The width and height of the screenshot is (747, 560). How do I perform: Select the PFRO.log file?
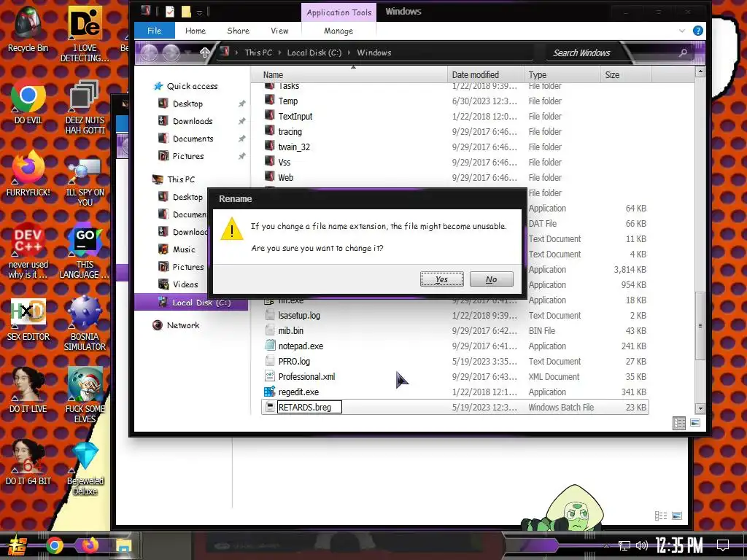[x=455, y=362]
